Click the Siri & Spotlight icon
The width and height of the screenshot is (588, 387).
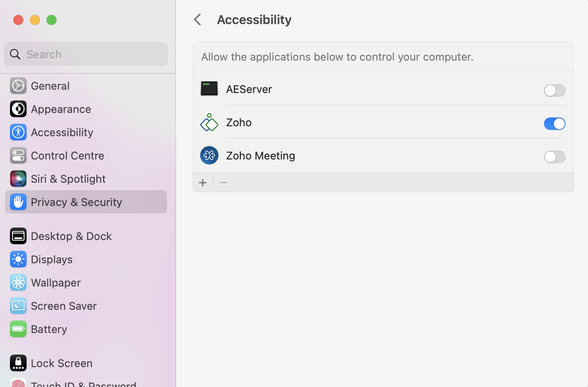(x=18, y=179)
